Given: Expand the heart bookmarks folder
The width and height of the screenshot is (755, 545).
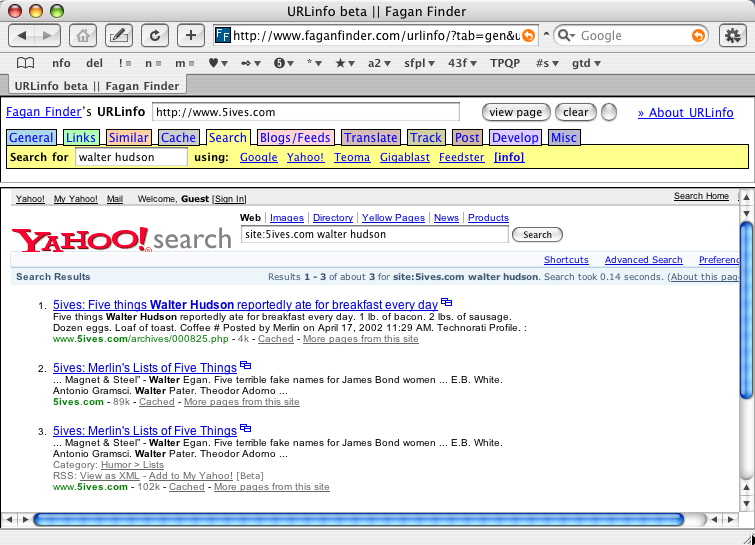Looking at the screenshot, I should 218,63.
